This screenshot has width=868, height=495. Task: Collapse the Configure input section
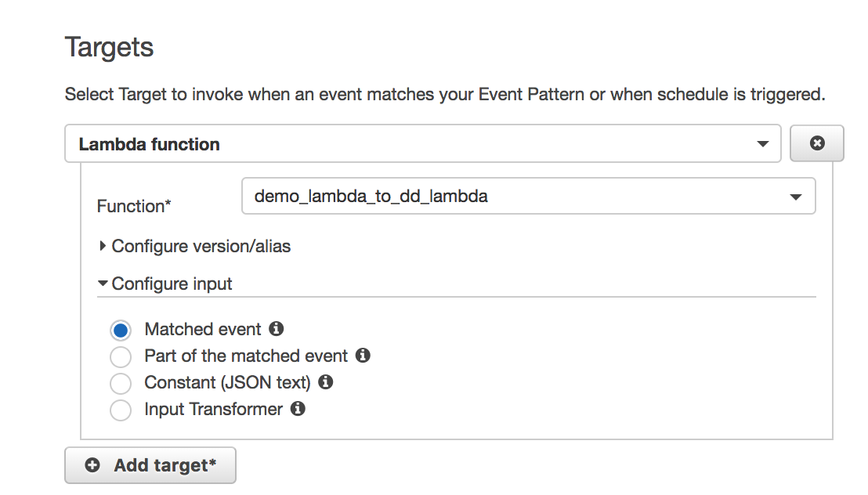tap(171, 284)
